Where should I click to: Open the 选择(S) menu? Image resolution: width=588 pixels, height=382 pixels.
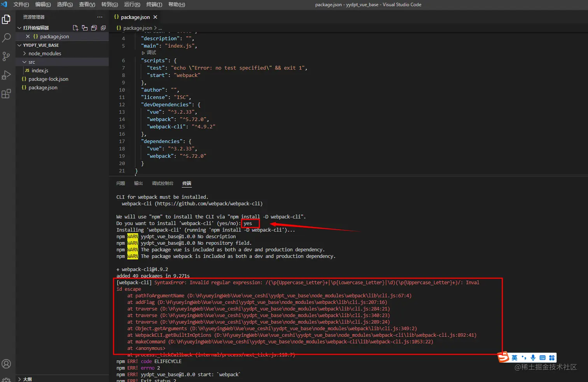click(65, 5)
